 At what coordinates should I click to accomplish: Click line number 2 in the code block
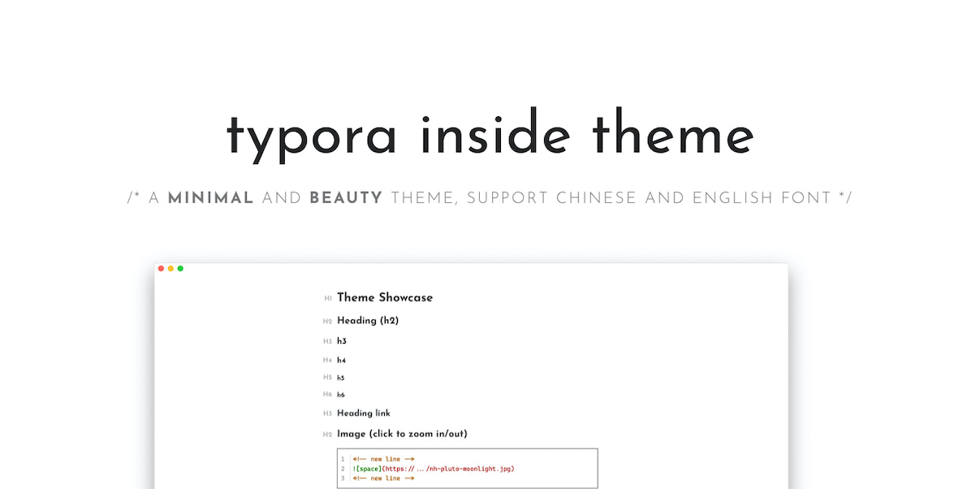coord(343,469)
